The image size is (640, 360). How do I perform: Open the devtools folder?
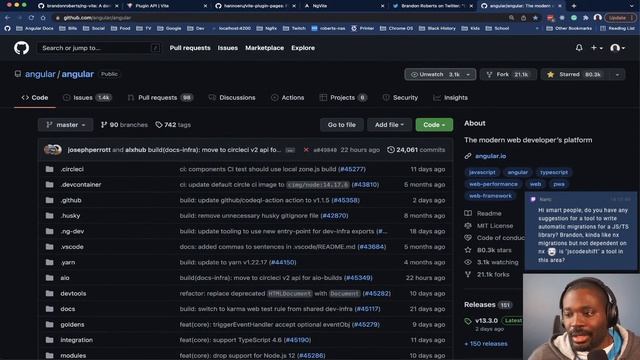(x=73, y=293)
